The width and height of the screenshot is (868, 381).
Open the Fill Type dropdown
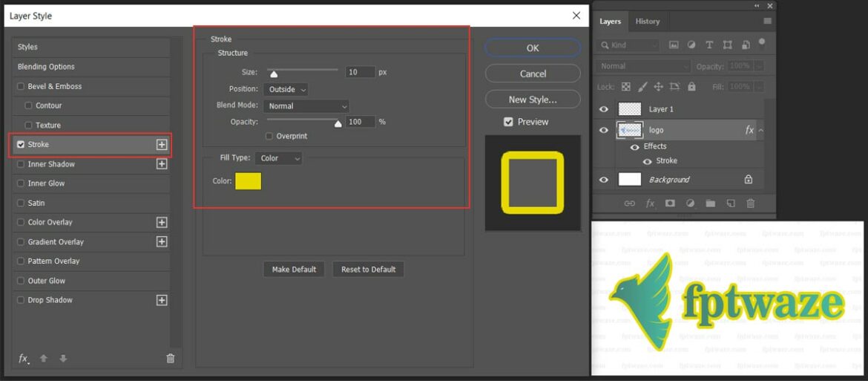coord(278,158)
